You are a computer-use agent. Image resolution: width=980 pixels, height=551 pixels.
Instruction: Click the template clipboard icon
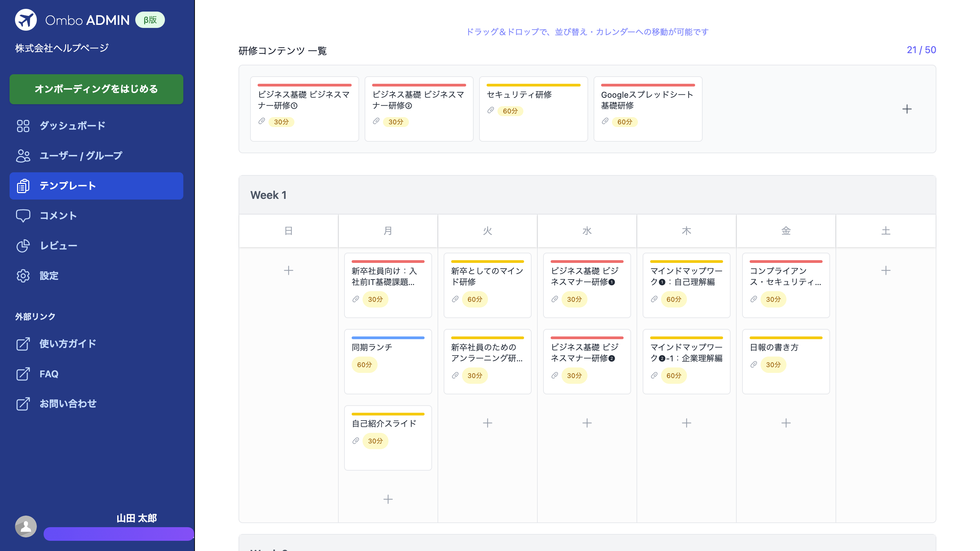(23, 186)
